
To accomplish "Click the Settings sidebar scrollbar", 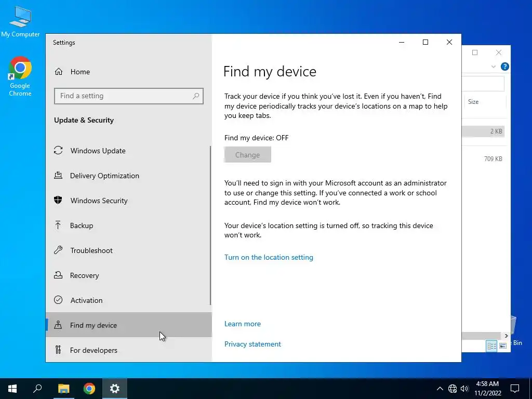I will [210, 225].
